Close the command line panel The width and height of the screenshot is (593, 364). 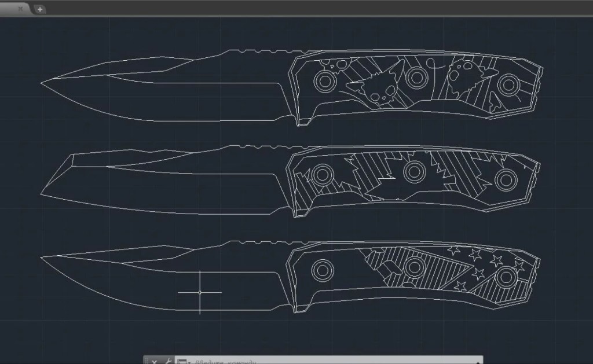click(154, 361)
